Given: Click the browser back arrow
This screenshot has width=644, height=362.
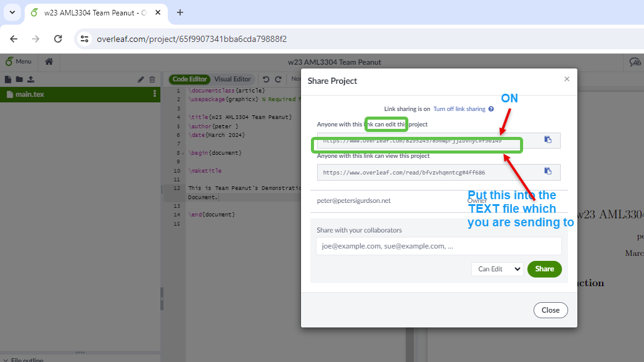Looking at the screenshot, I should point(14,39).
